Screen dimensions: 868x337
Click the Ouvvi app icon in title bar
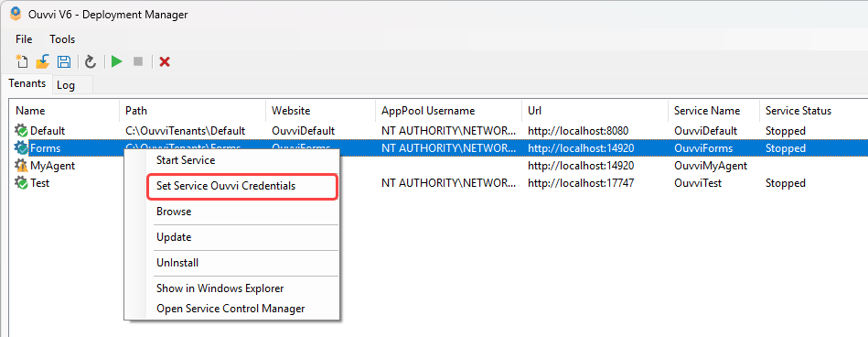click(x=16, y=14)
